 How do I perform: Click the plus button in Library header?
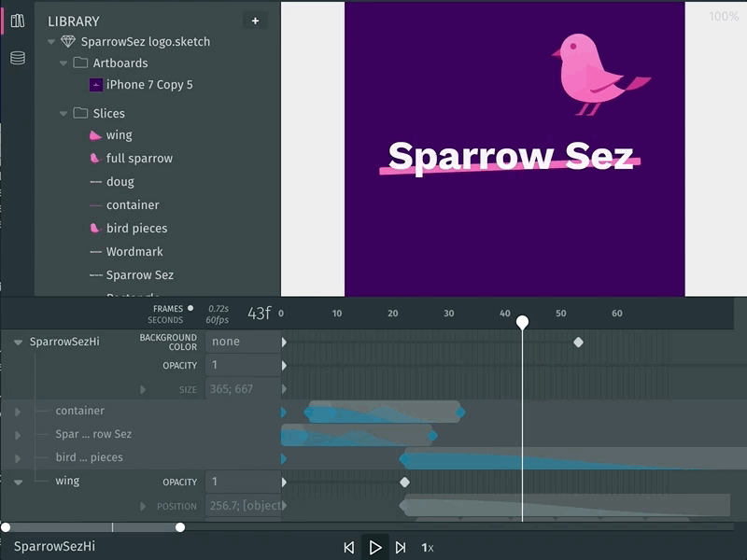(254, 21)
